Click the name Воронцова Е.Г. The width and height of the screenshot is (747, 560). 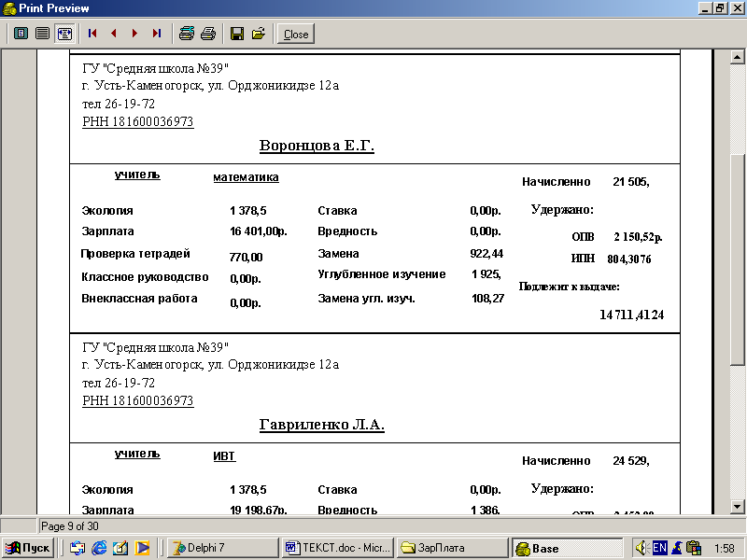(x=317, y=146)
